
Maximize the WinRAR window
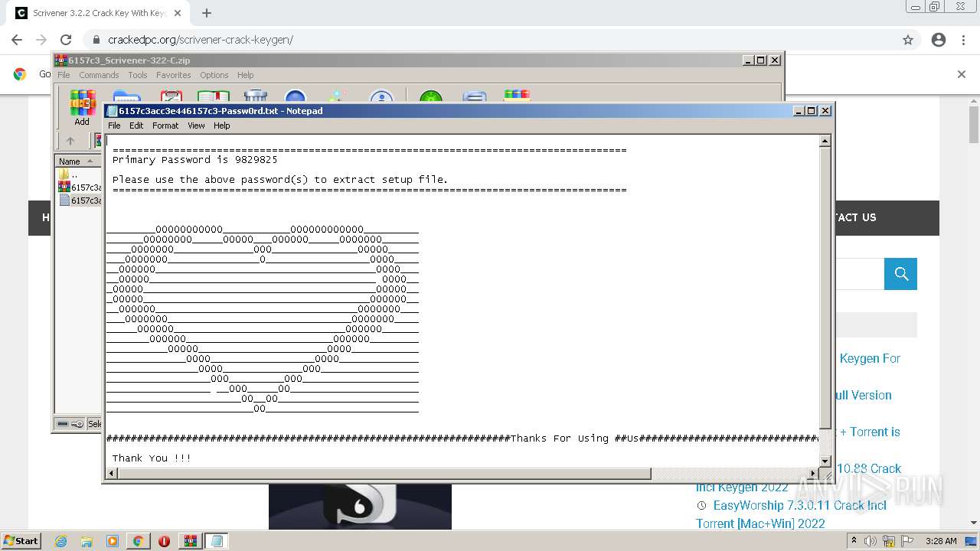tap(761, 60)
